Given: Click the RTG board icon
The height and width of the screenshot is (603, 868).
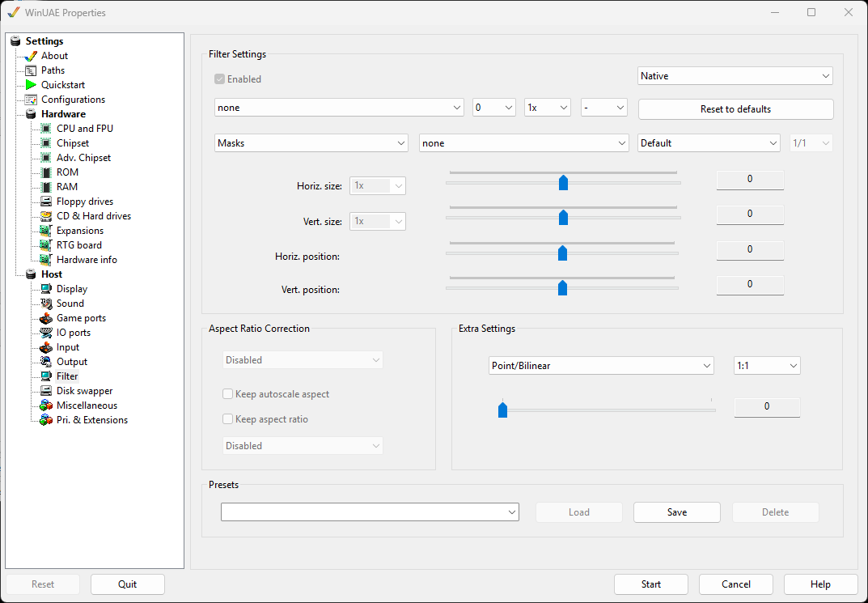Looking at the screenshot, I should (46, 244).
